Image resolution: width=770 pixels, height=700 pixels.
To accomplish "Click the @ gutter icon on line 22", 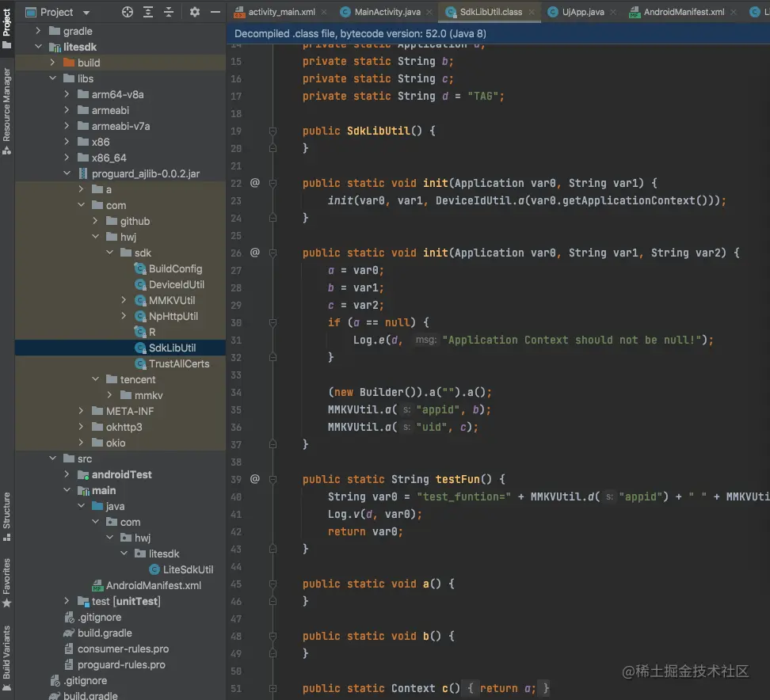I will 255,183.
